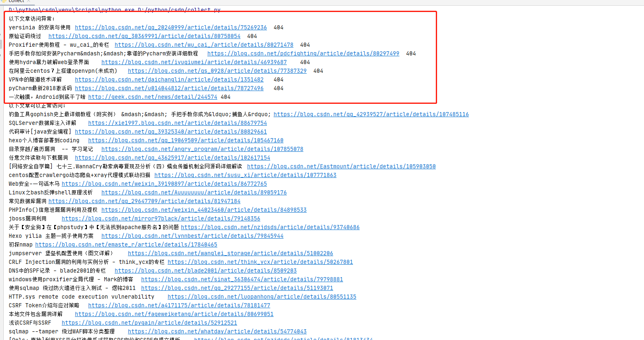644x340 pixels.
Task: Open the 钓鱼工具gophish tutorial URL
Action: coord(371,114)
